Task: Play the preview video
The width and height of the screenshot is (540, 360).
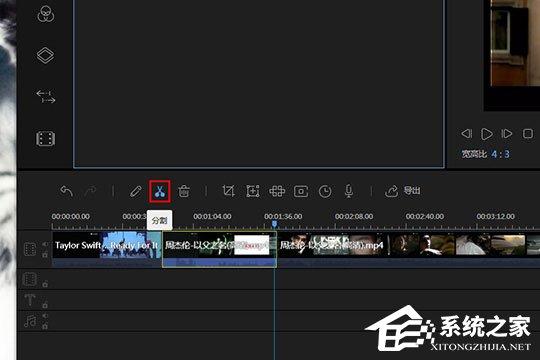Action: (x=487, y=134)
